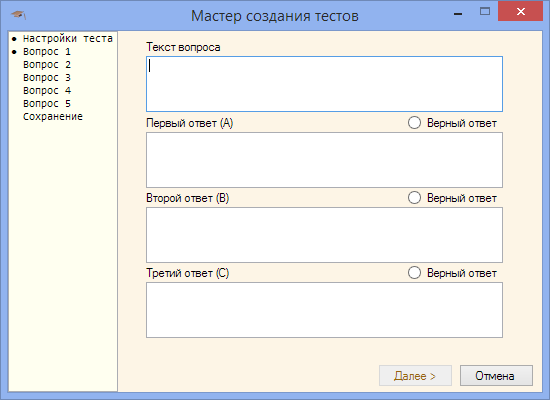Open Вопрос 4 in the sidebar

coord(47,91)
